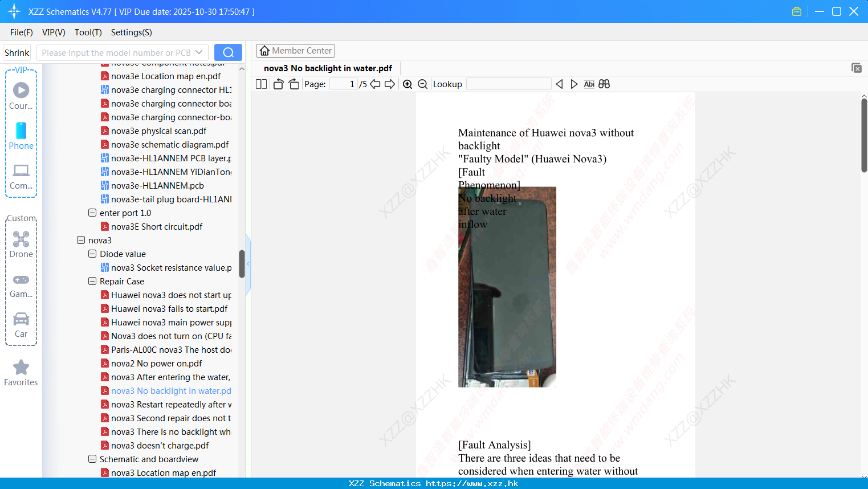Click the file tree vertical scrollbar
The image size is (868, 489).
242,264
